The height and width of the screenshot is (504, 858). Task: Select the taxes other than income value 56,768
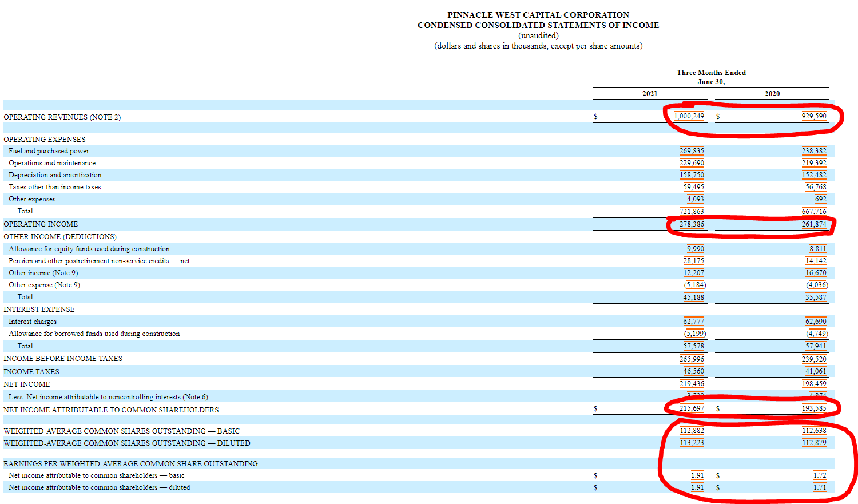pyautogui.click(x=816, y=187)
